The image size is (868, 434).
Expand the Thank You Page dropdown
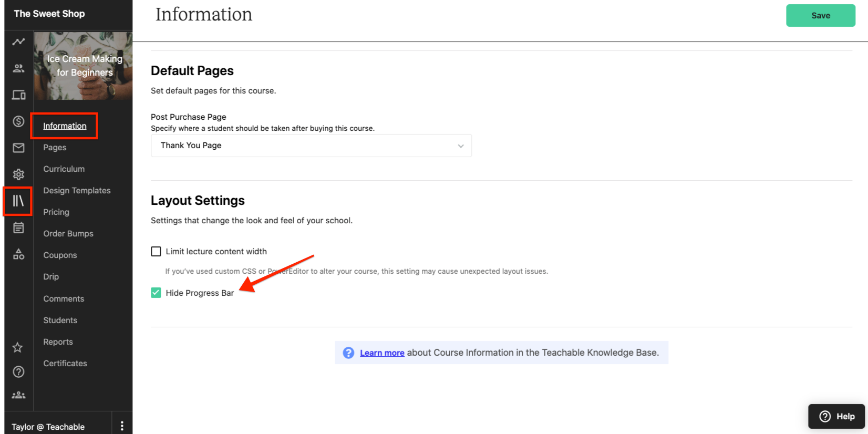311,146
